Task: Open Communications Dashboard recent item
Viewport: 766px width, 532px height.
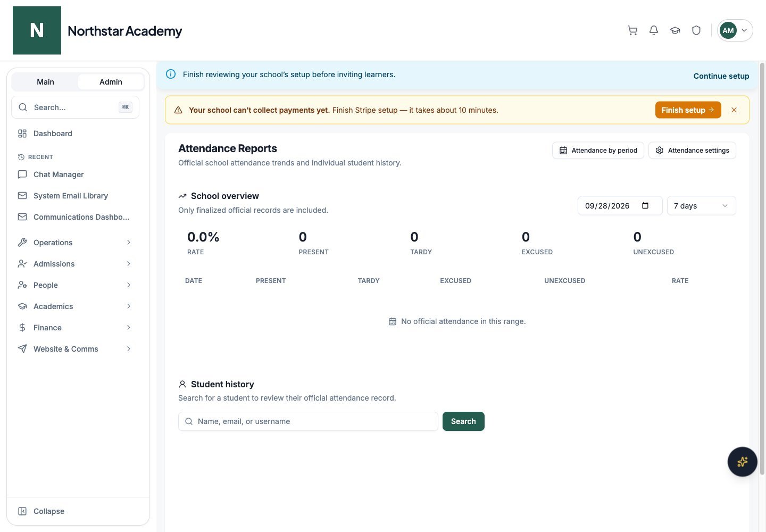Action: [75, 217]
